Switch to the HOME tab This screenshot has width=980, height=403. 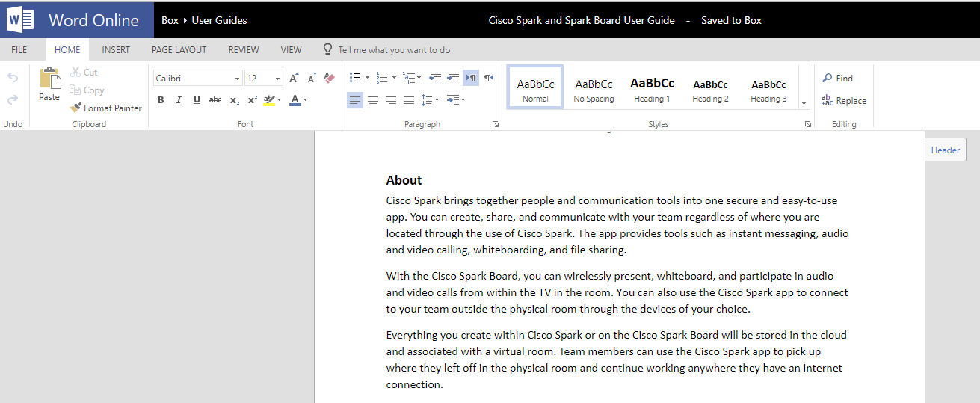pos(67,50)
